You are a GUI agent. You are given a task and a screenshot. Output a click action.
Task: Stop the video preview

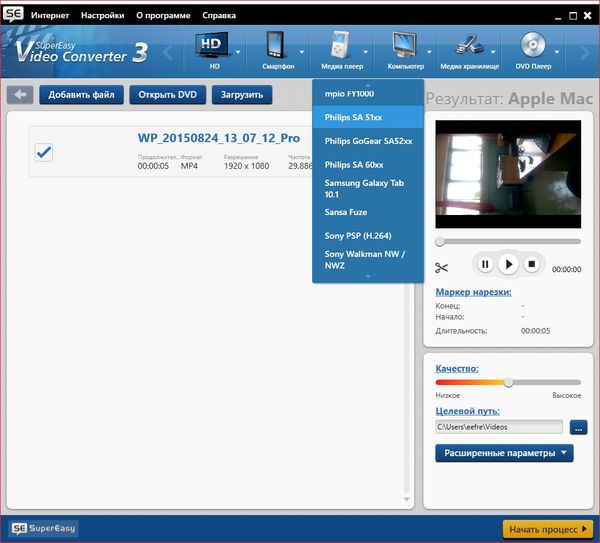[x=532, y=265]
